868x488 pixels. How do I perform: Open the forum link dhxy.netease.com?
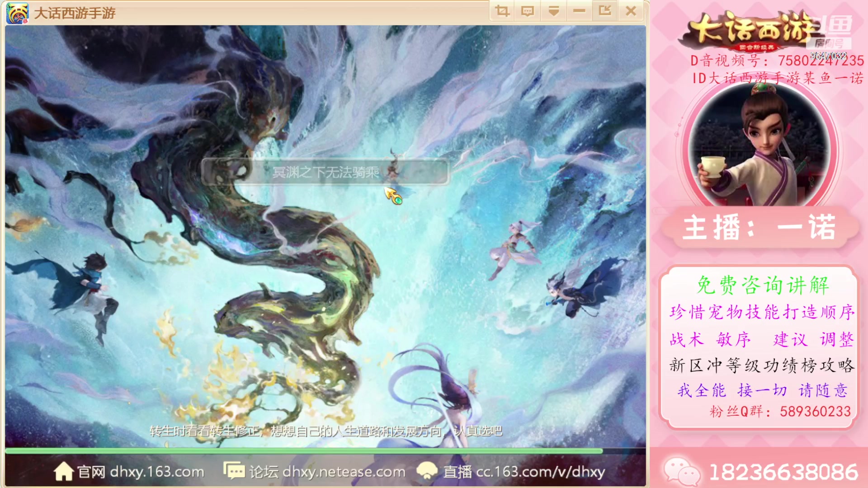344,472
